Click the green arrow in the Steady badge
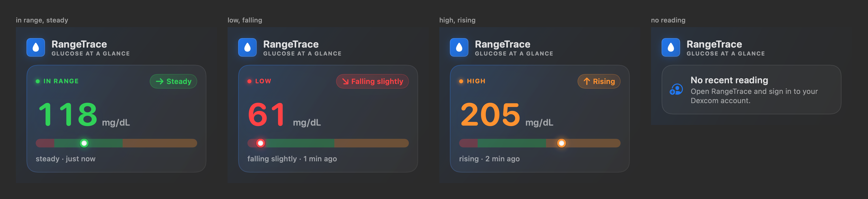Viewport: 868px width, 199px height. click(159, 82)
